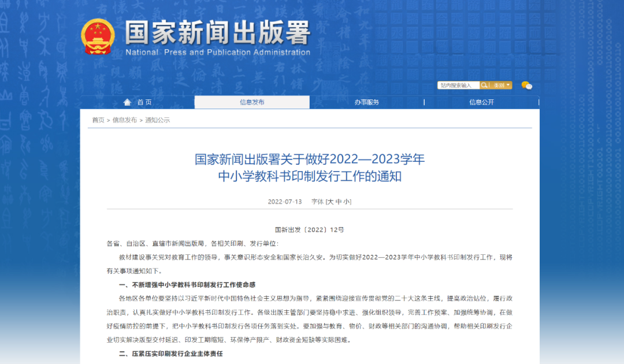Click the home house icon beside 首页
This screenshot has height=364, width=624.
coord(128,102)
